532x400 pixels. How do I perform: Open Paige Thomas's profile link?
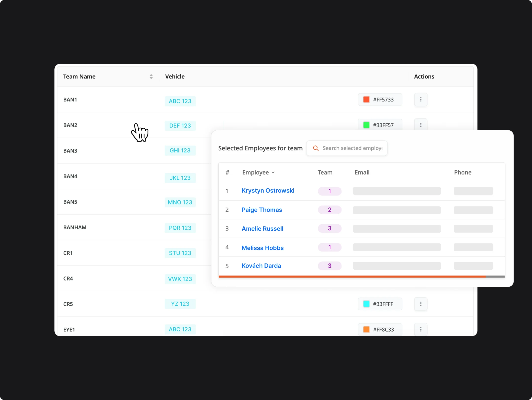pyautogui.click(x=262, y=210)
